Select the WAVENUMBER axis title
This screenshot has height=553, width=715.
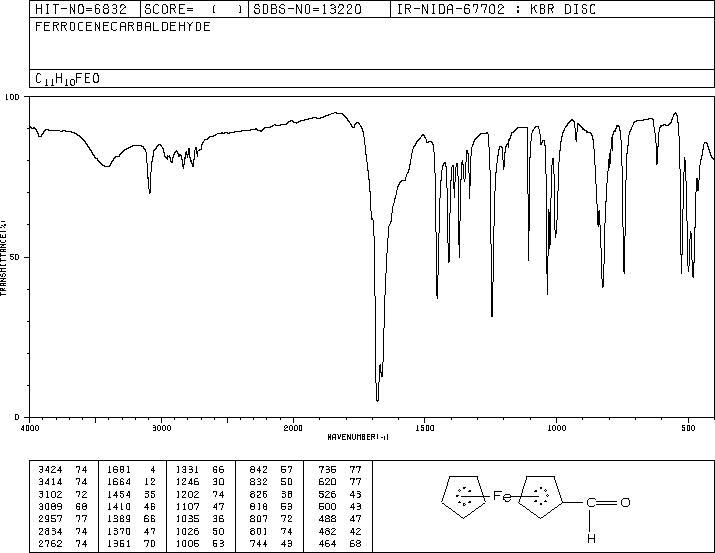pyautogui.click(x=358, y=437)
